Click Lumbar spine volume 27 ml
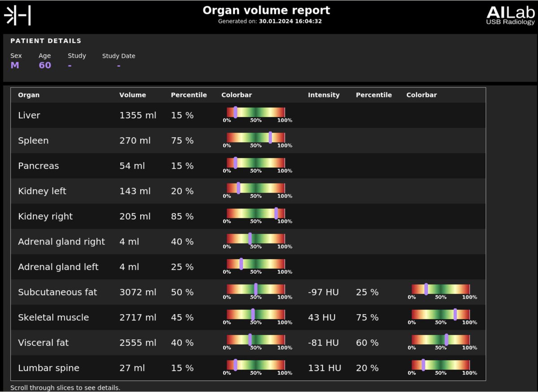Viewport: 538px width, 392px height. (x=132, y=368)
